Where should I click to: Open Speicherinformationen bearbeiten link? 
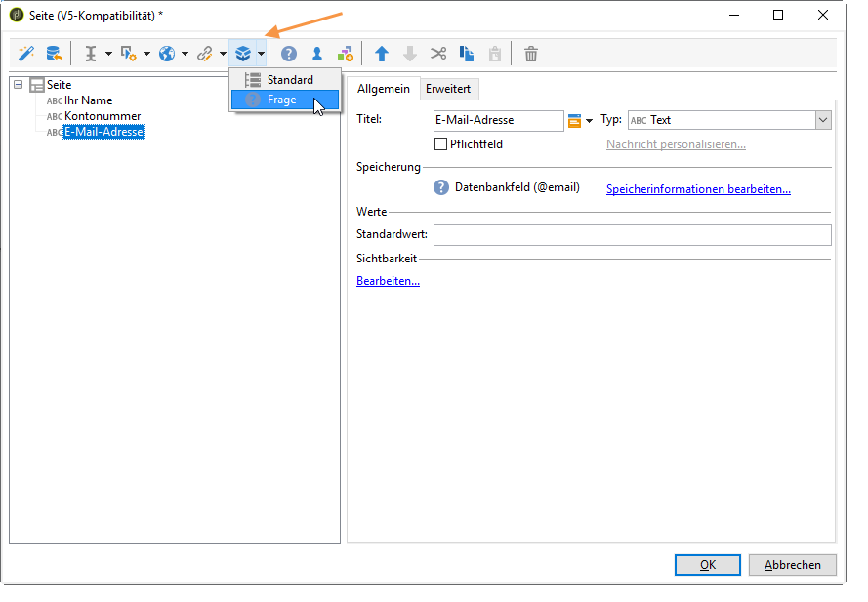(698, 189)
